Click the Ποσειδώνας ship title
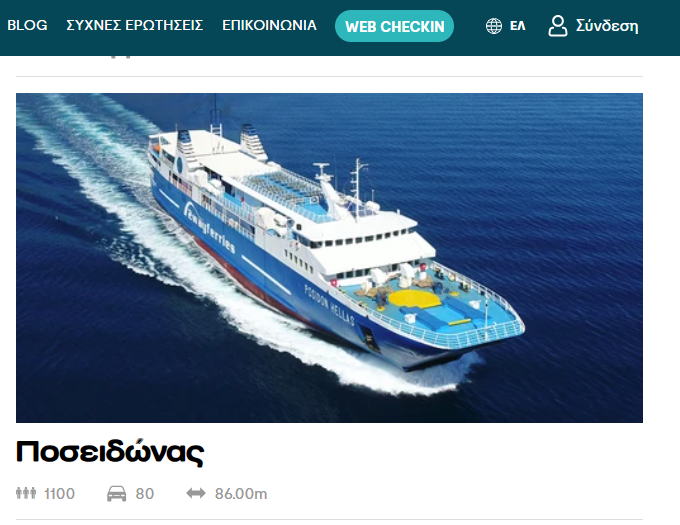Viewport: 680px width, 525px height. coord(110,453)
